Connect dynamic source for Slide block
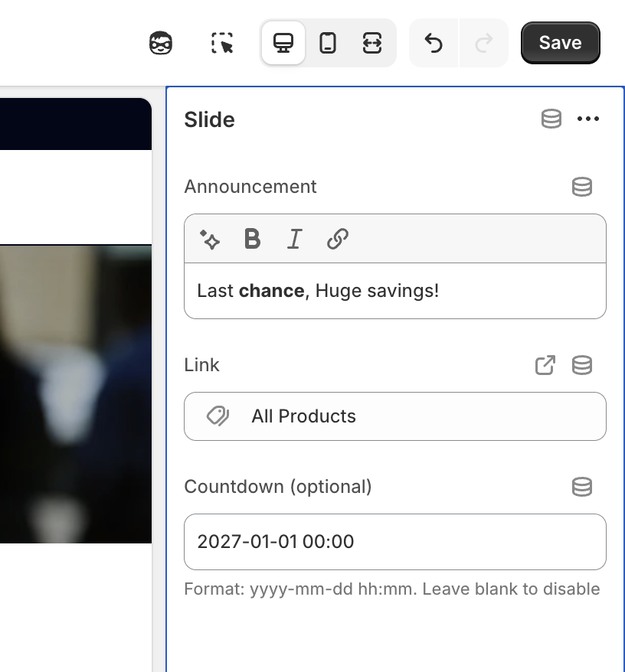The image size is (625, 672). 551,119
